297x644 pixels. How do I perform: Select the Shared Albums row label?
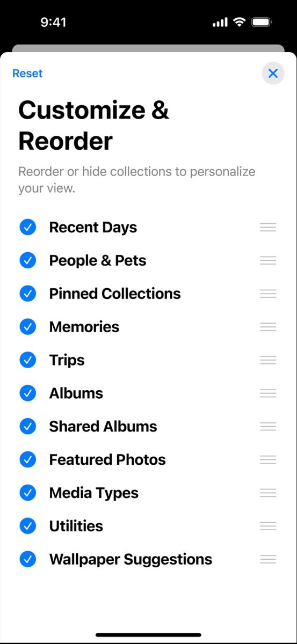[x=103, y=427]
